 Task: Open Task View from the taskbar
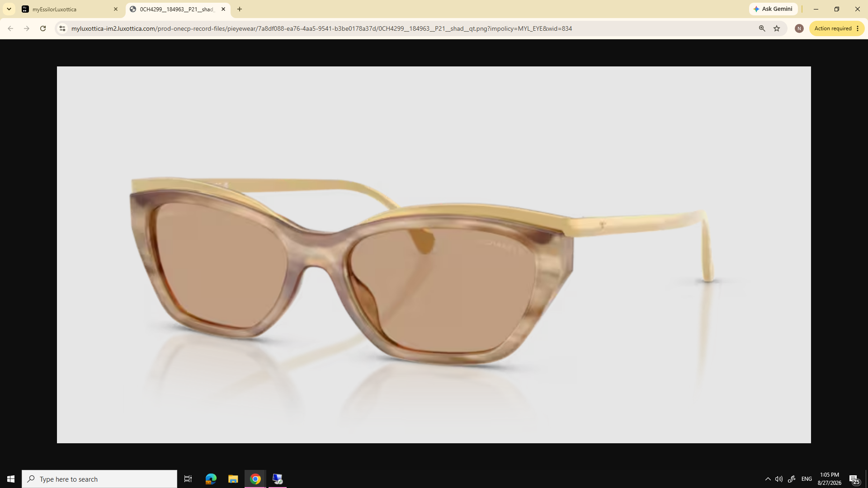coord(188,479)
